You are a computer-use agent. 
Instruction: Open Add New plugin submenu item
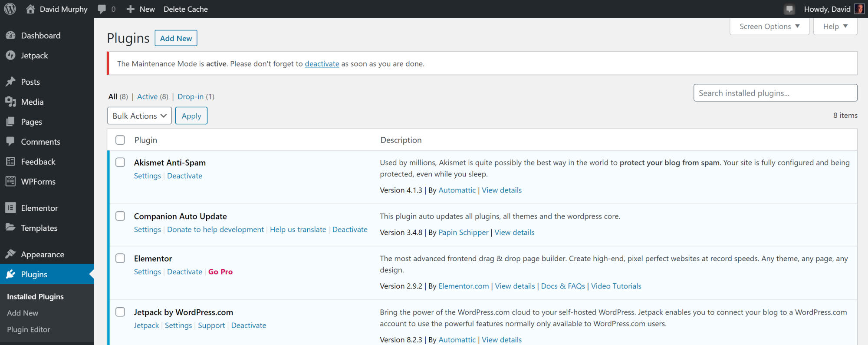23,313
